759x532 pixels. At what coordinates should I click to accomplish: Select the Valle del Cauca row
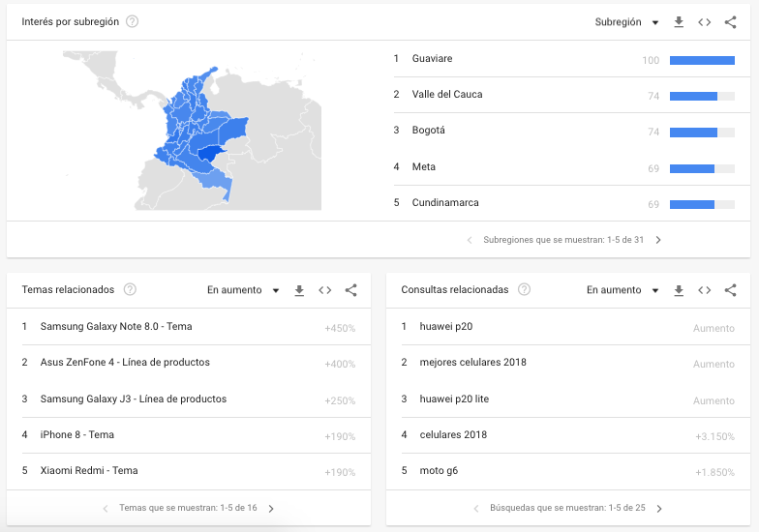point(571,95)
